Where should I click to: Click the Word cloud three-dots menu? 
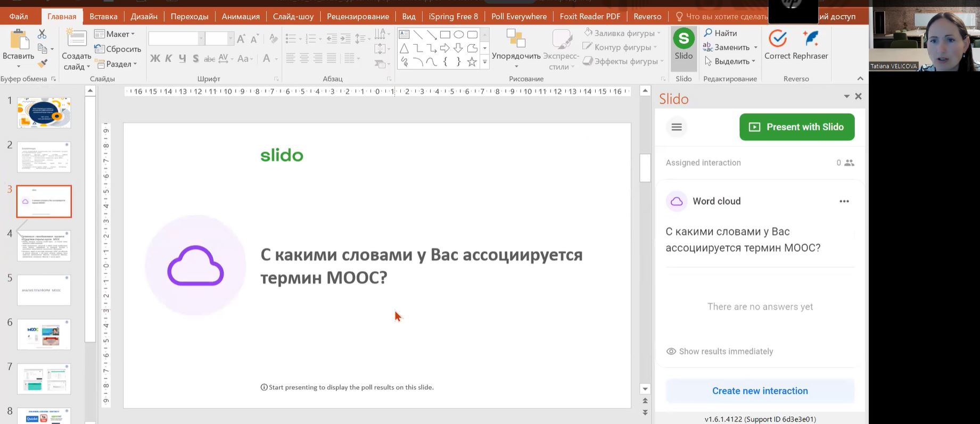844,201
